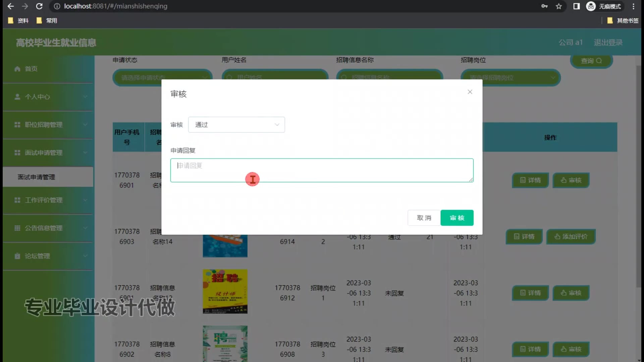Image resolution: width=644 pixels, height=362 pixels.
Task: Open the 审核 status dropdown showing 通过
Action: [236, 125]
